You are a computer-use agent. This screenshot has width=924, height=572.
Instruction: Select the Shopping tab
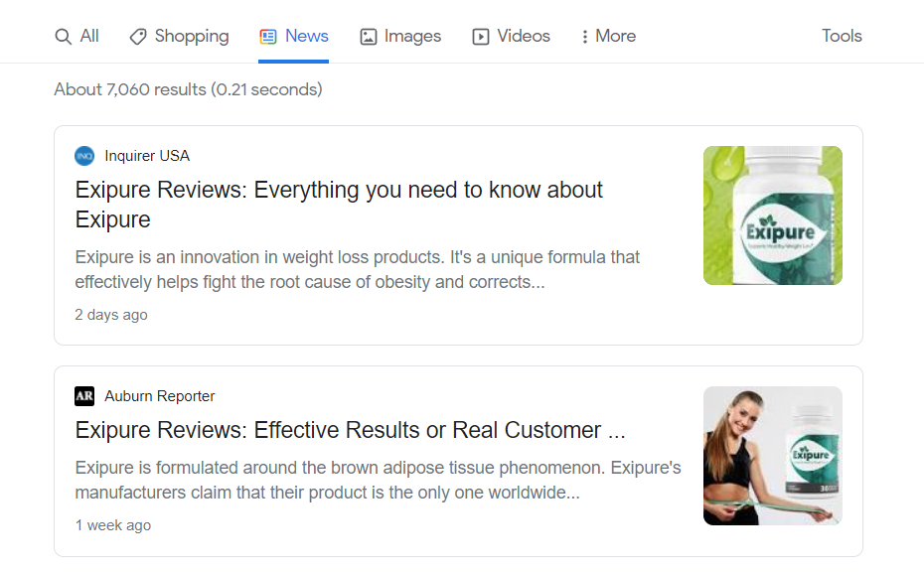click(179, 36)
